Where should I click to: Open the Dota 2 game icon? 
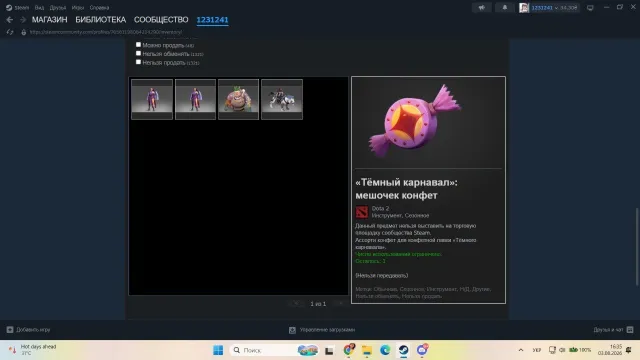pyautogui.click(x=362, y=212)
